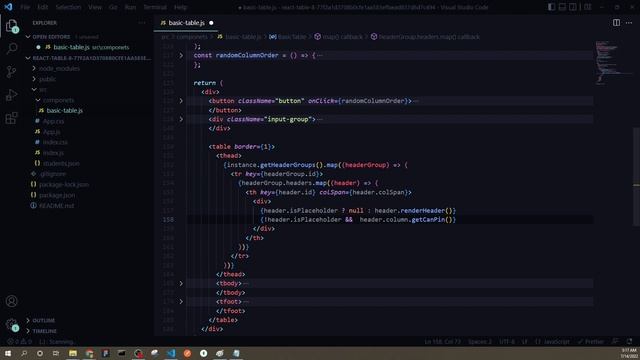
Task: Open the Explorer view in activity bar
Action: pos(11,26)
